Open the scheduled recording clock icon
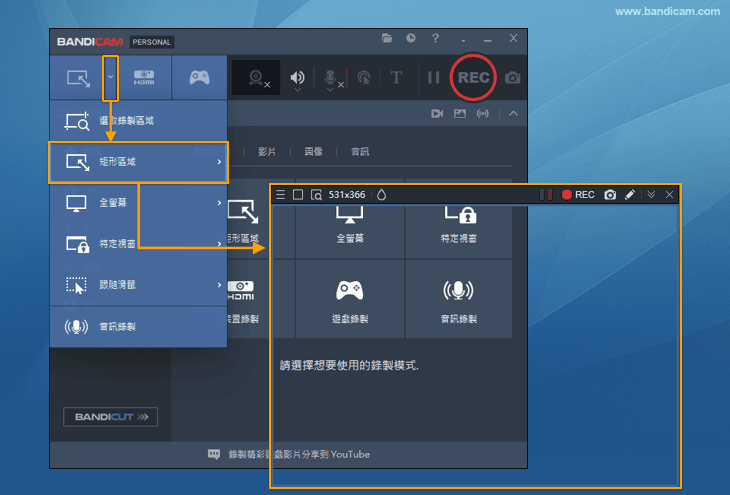The width and height of the screenshot is (730, 495). [411, 38]
